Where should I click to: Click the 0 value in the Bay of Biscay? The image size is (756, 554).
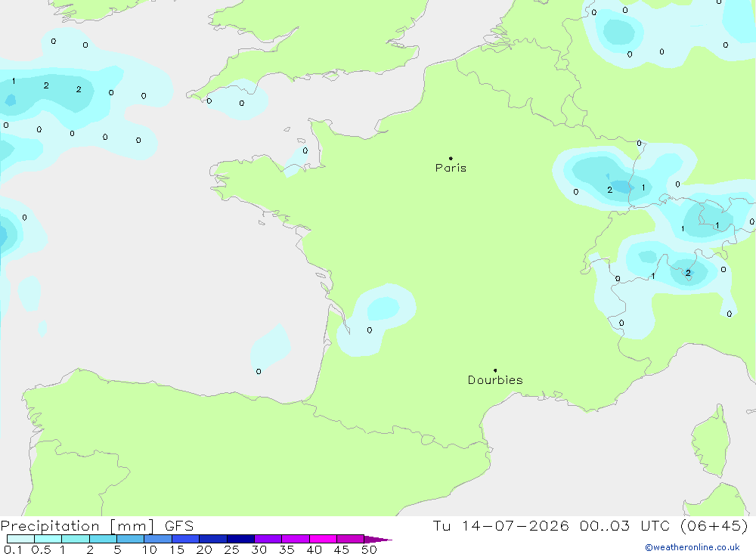click(259, 371)
